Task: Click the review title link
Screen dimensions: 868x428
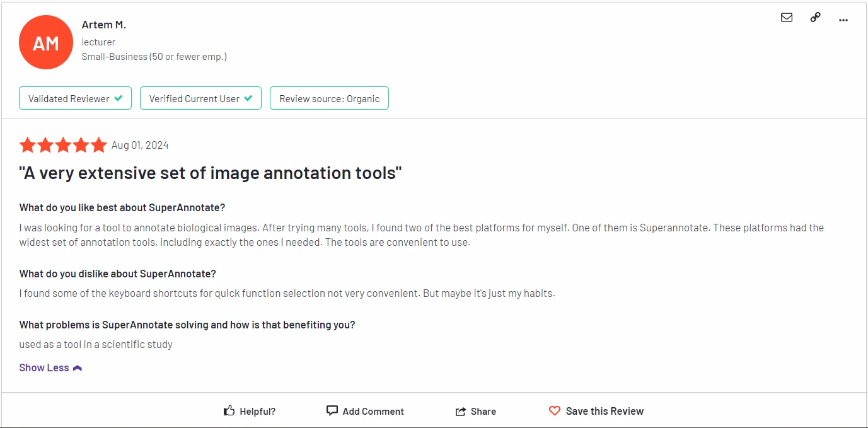Action: tap(211, 172)
